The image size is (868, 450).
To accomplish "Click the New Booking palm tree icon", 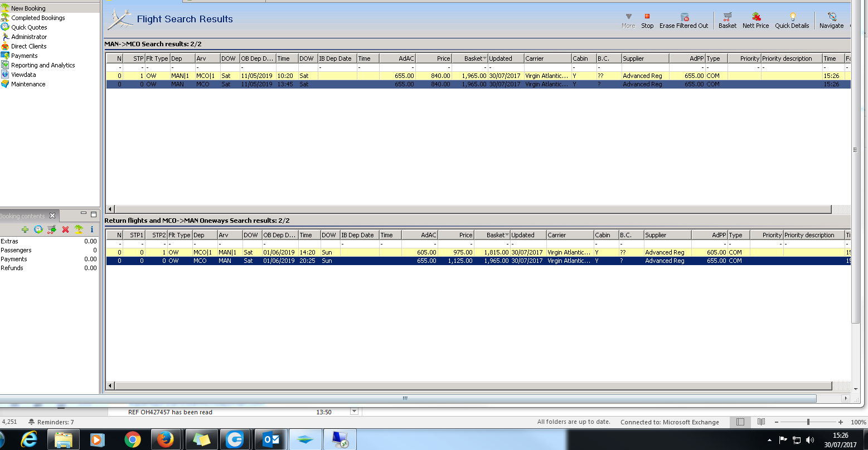I will click(5, 8).
